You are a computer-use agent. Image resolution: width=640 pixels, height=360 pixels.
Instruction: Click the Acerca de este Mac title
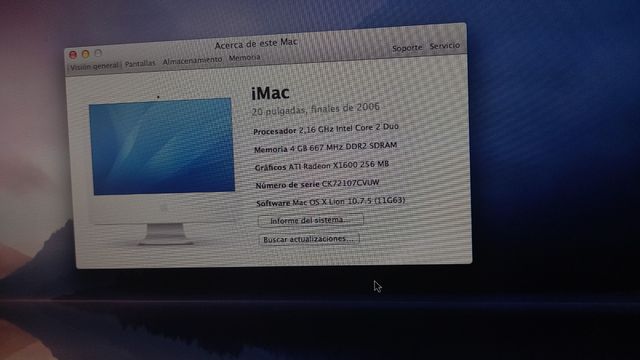click(x=256, y=43)
